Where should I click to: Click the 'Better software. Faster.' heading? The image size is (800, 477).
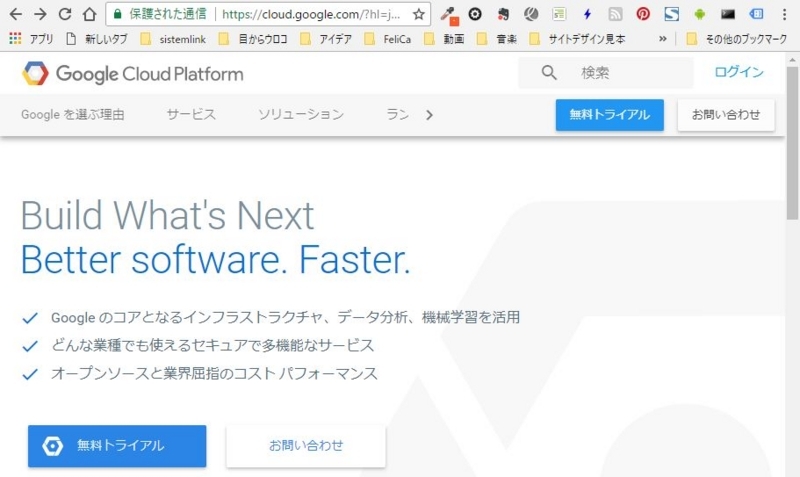coord(215,260)
